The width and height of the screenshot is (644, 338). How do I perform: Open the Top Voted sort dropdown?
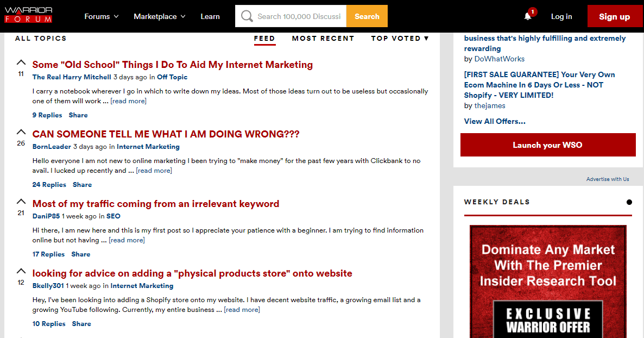pyautogui.click(x=400, y=39)
